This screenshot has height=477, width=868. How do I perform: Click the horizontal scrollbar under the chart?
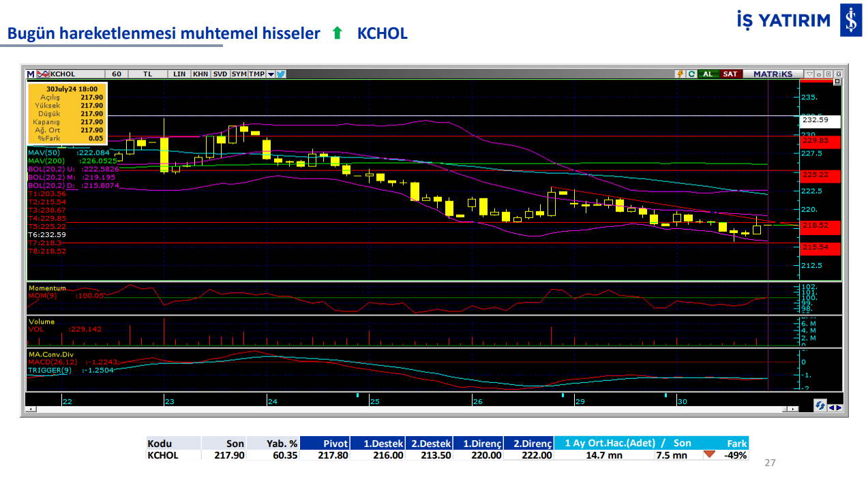(409, 410)
